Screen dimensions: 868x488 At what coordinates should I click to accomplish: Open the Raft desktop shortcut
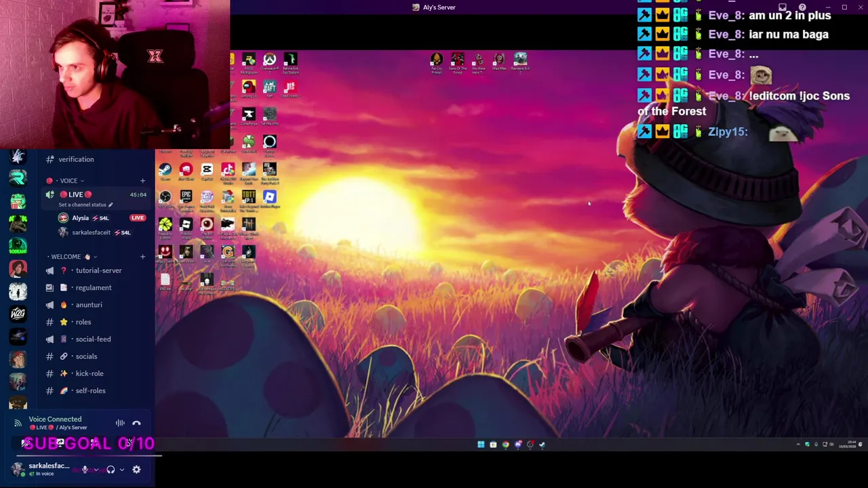tap(270, 86)
